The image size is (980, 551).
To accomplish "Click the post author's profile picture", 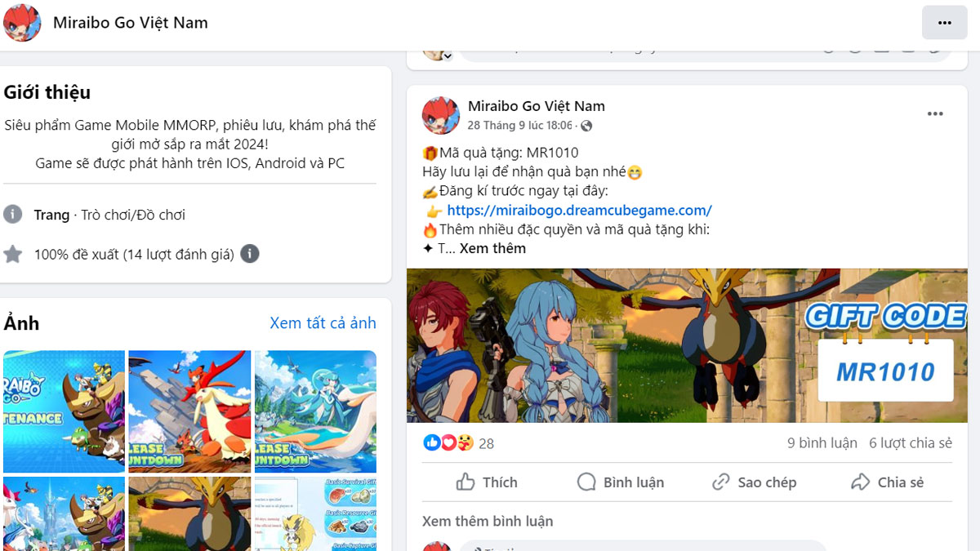I will pos(440,115).
